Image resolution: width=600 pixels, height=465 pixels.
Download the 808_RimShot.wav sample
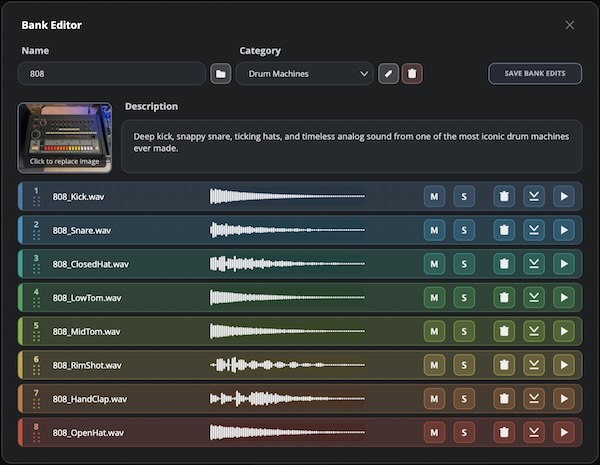[534, 365]
